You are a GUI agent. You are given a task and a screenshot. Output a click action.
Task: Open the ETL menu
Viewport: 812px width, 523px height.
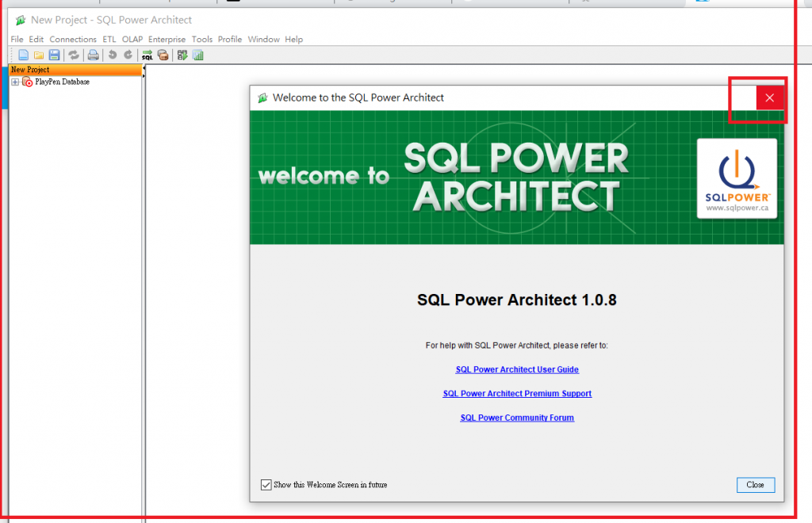pyautogui.click(x=109, y=40)
